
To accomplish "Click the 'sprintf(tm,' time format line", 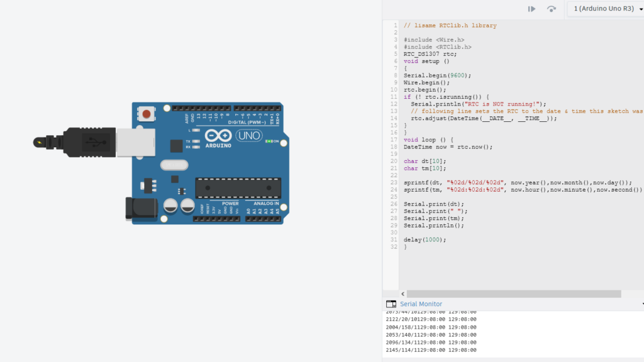I will 523,190.
